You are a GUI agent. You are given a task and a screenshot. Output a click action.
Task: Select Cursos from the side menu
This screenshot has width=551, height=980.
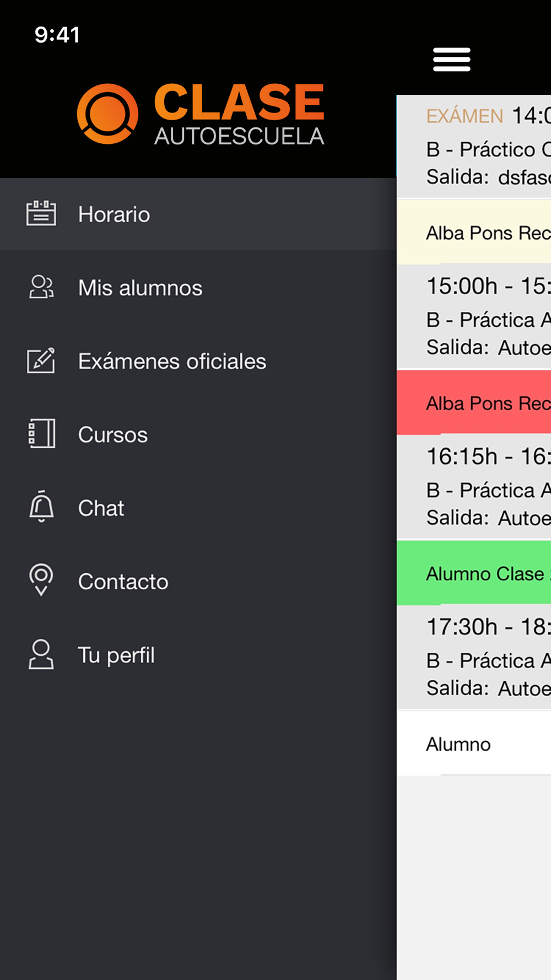198,434
